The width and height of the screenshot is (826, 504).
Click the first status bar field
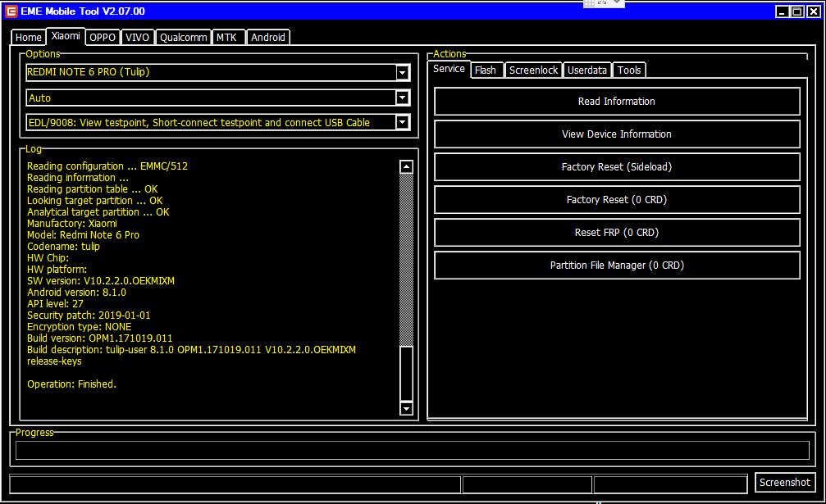pyautogui.click(x=235, y=484)
